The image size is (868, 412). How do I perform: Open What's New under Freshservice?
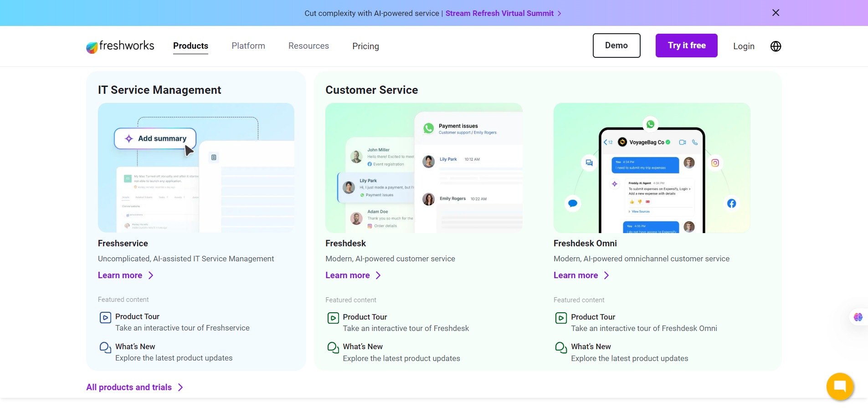[135, 346]
